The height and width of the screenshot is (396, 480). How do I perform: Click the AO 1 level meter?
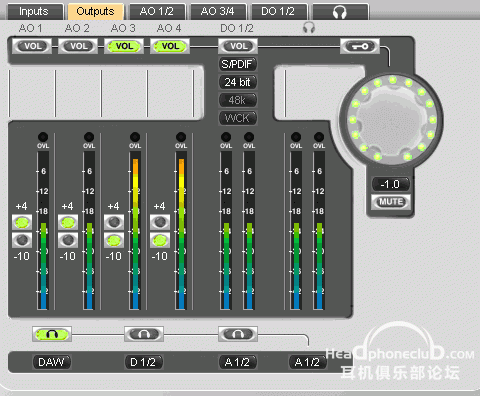pos(43,231)
